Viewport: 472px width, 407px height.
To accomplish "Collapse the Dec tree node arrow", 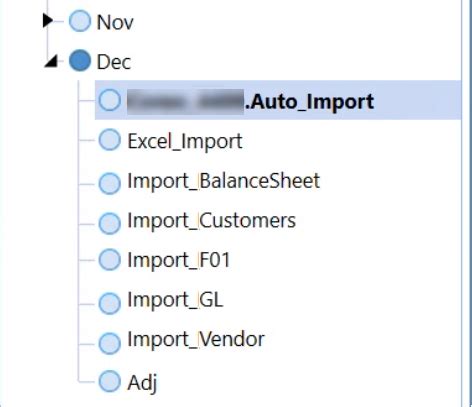I will click(51, 61).
